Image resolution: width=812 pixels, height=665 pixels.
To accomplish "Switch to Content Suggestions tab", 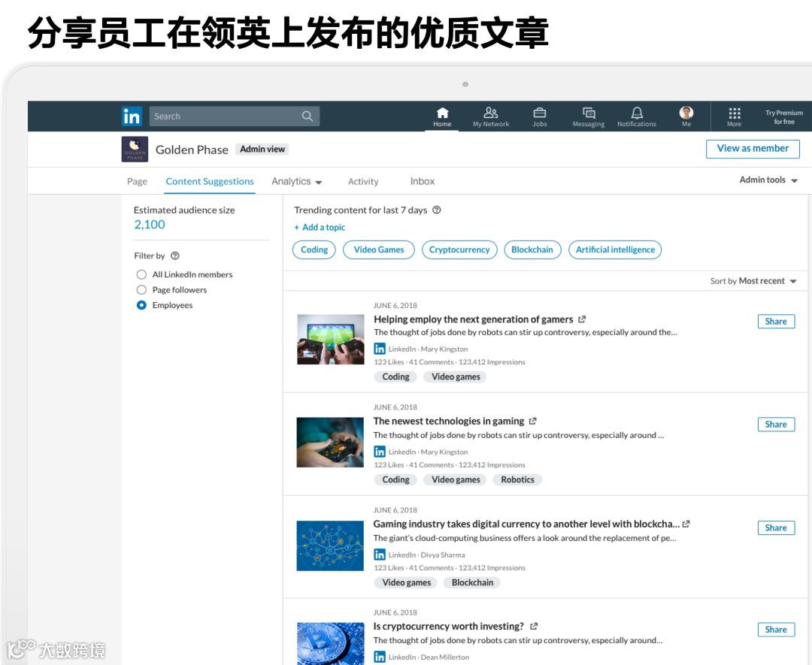I will [210, 181].
